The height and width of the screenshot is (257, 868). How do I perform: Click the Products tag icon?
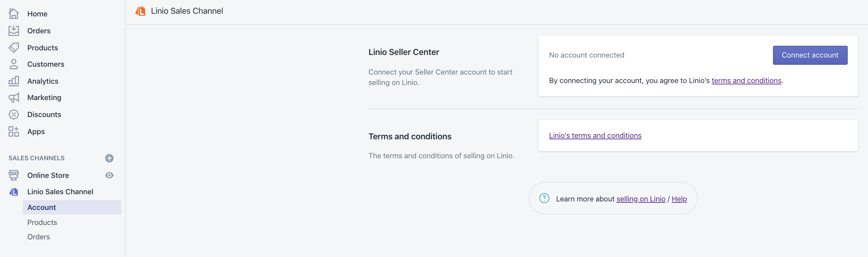pos(13,47)
